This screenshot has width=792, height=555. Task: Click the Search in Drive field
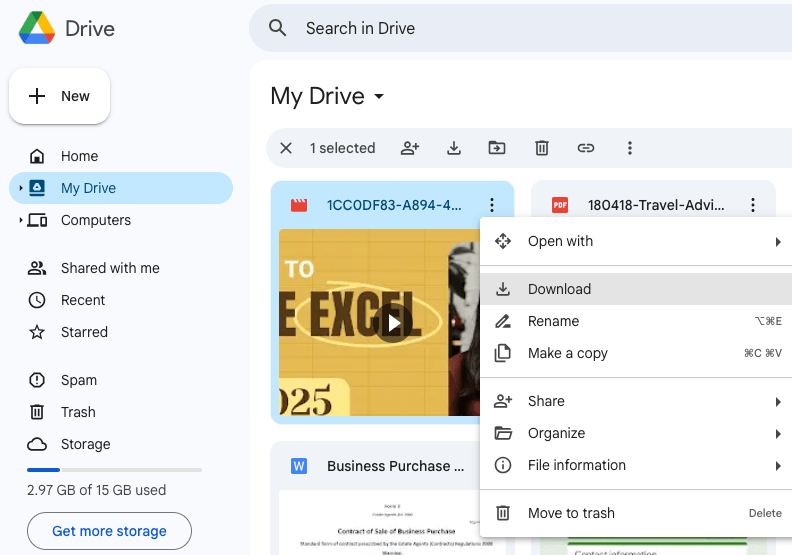(520, 28)
